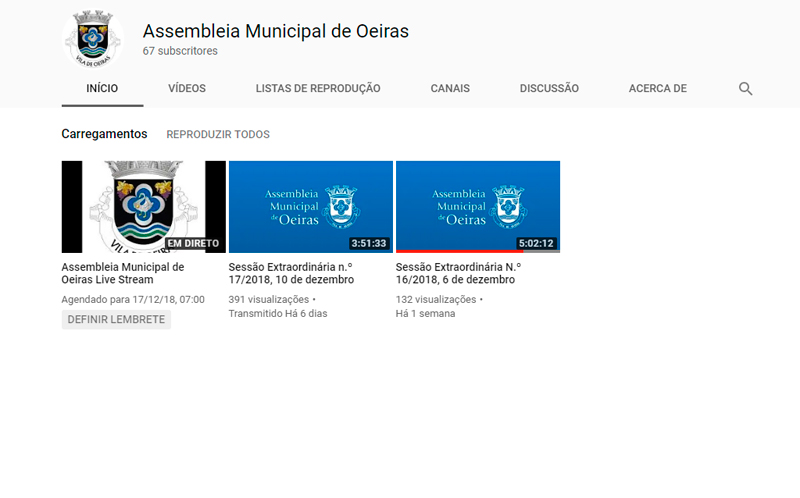Viewport: 800px width, 498px height.
Task: Click title Sessão Extraordinária N.º 16/2018
Action: click(458, 273)
